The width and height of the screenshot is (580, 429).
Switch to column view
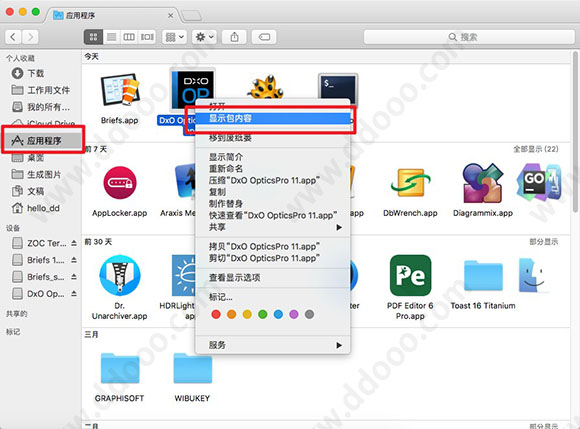tap(129, 37)
